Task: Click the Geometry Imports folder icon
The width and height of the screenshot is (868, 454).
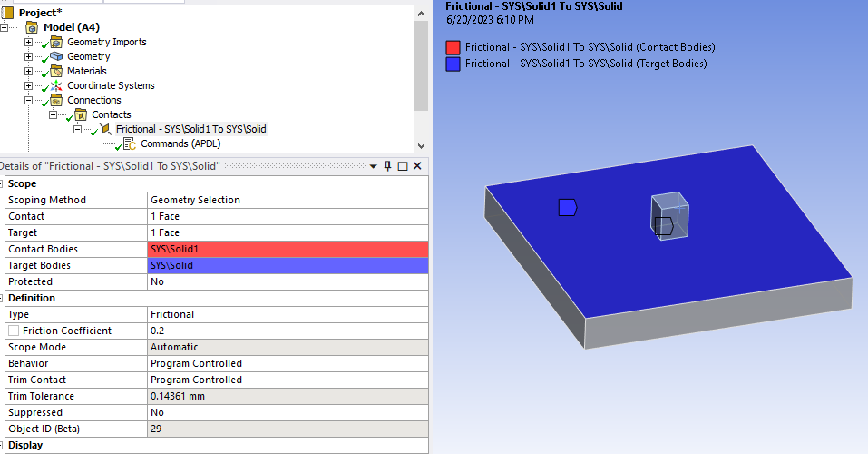Action: (x=56, y=42)
